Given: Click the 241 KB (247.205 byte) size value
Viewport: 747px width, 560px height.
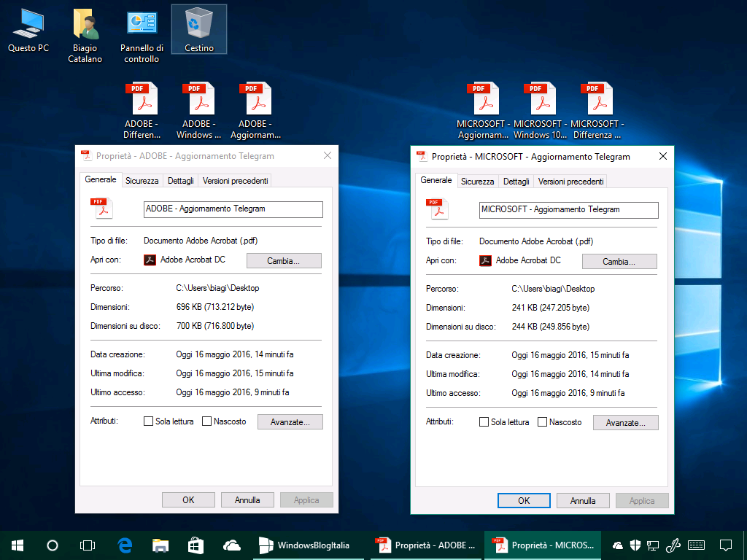Looking at the screenshot, I should pos(550,308).
